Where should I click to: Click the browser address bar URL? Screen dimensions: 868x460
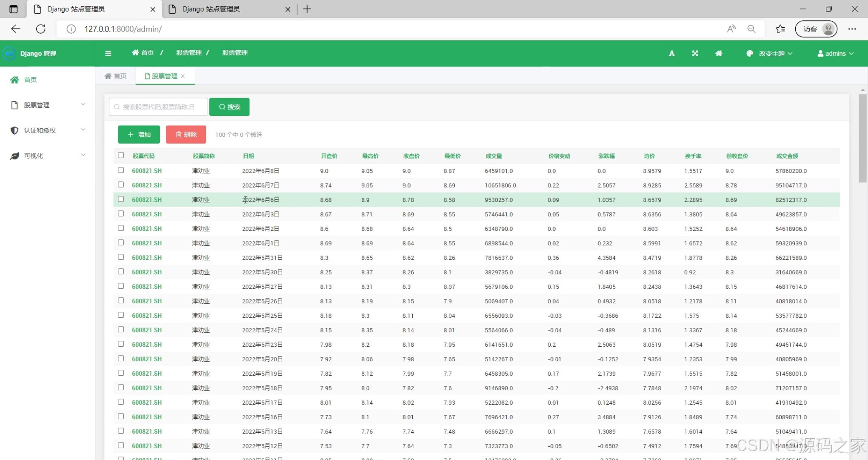123,29
